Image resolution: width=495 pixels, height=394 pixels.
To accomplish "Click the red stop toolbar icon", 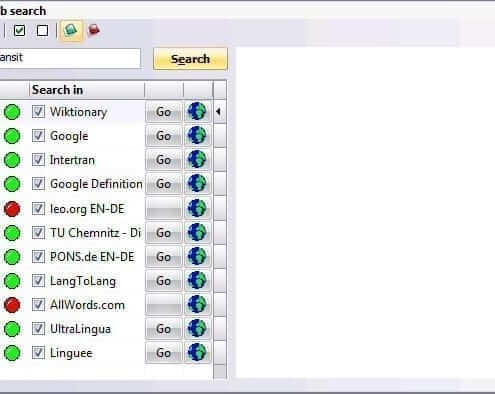I will [x=94, y=30].
